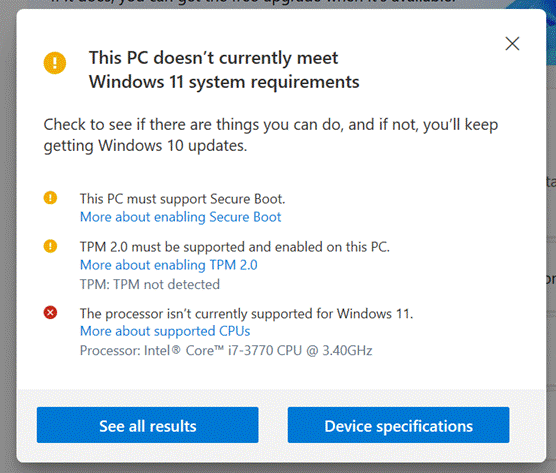This screenshot has height=473, width=556.
Task: Click the See all results button
Action: [x=148, y=425]
